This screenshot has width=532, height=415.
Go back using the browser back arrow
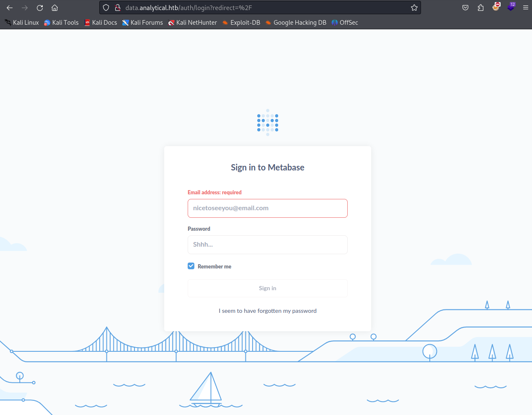10,8
